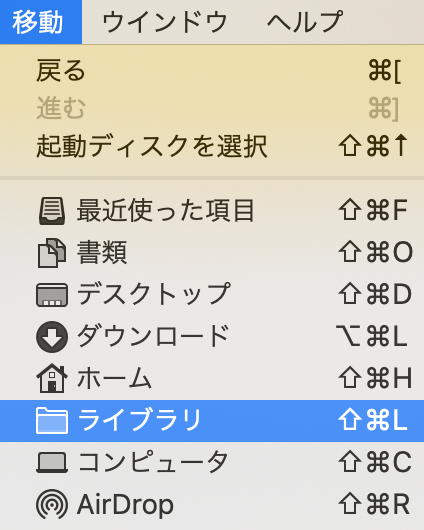This screenshot has height=530, width=424.
Task: Click the 最近使った項目 recents tray icon
Action: [x=52, y=211]
